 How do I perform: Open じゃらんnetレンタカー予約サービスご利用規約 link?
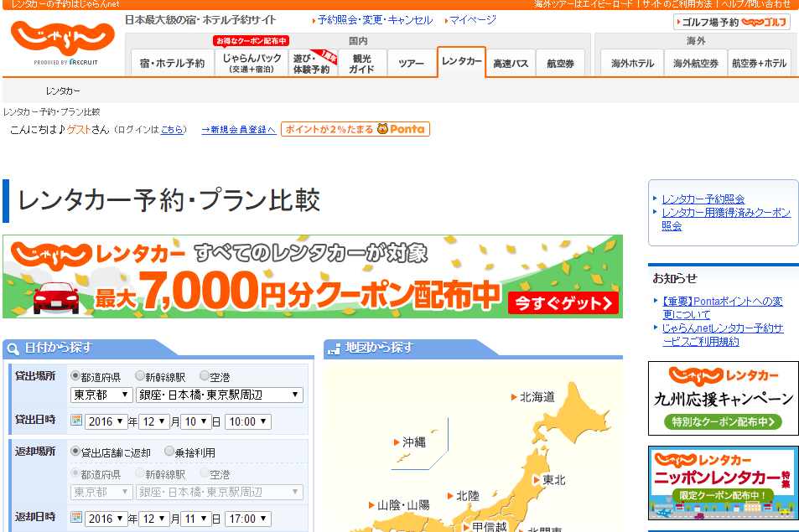(x=723, y=335)
